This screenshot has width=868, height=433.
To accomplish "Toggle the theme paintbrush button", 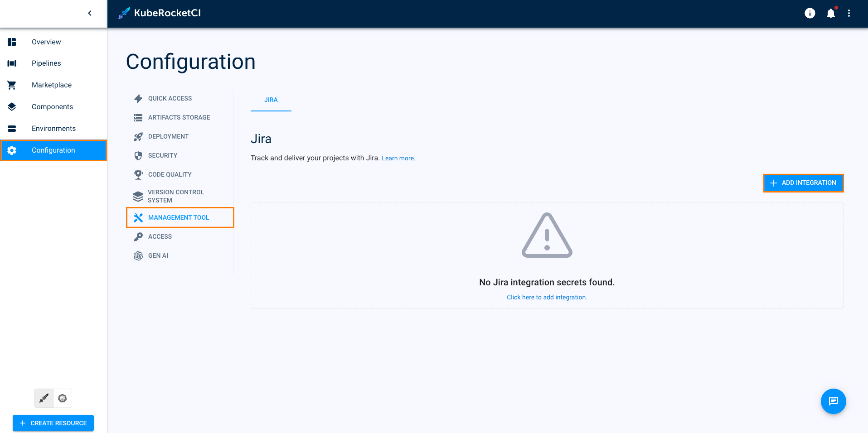I will (x=44, y=398).
